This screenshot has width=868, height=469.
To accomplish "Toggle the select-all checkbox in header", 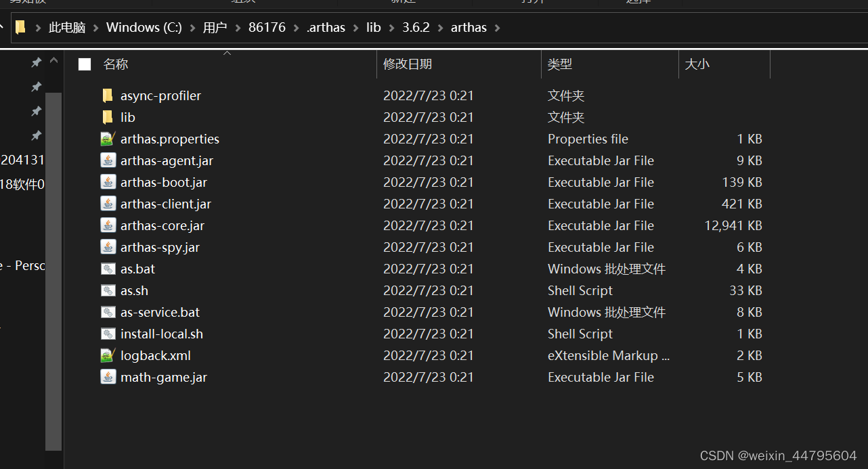I will click(85, 64).
